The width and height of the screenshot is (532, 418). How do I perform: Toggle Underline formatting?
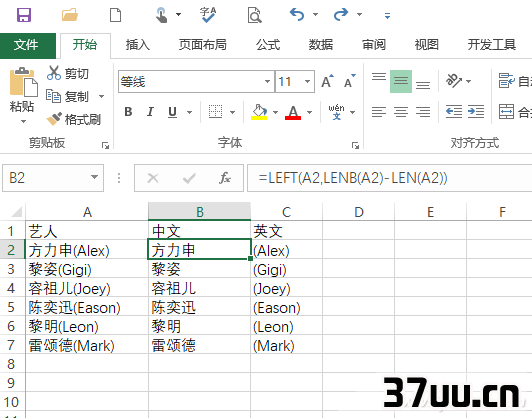click(x=172, y=112)
